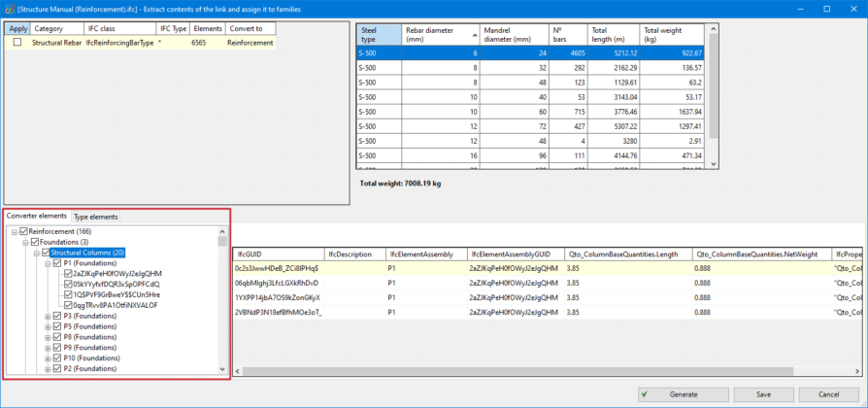Image resolution: width=868 pixels, height=408 pixels.
Task: Click the element tree's scroll-down arrow
Action: tap(222, 370)
